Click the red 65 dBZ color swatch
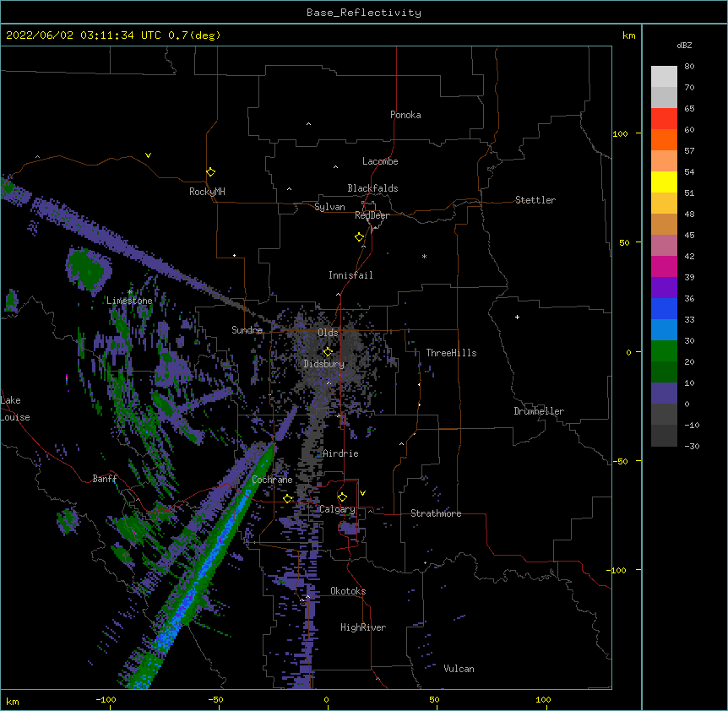Viewport: 728px width, 711px height. pyautogui.click(x=664, y=119)
